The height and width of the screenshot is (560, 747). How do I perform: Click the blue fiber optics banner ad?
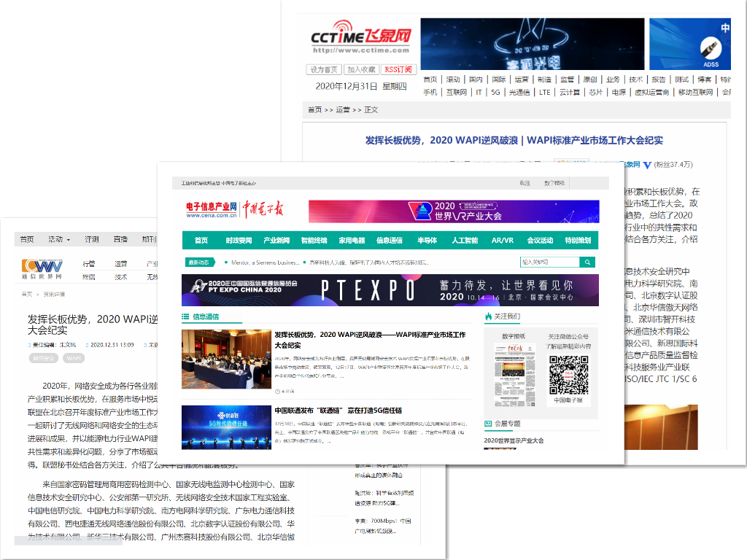[x=532, y=44]
